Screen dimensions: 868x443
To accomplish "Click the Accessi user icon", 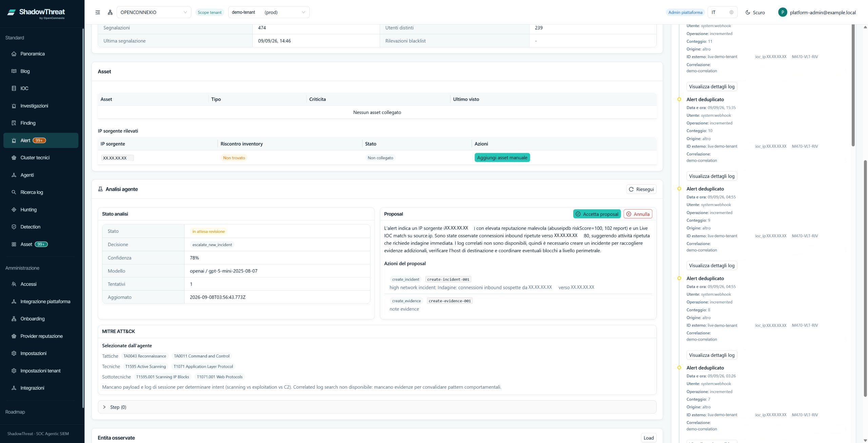I will coord(14,284).
